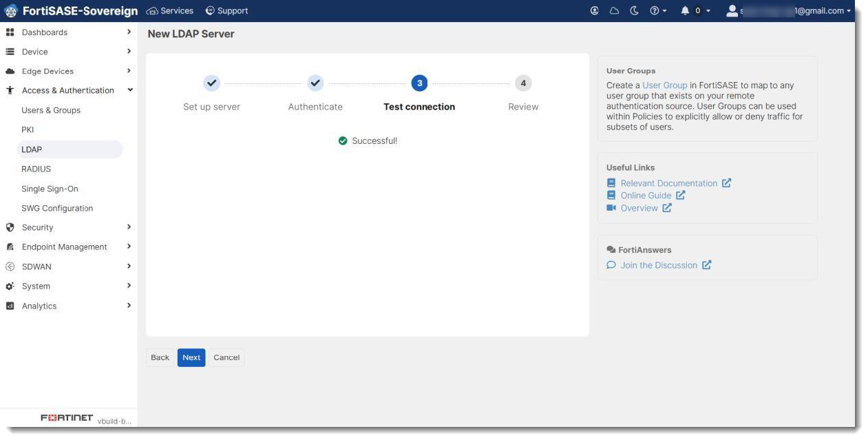
Task: Select the LDAP sidebar entry
Action: 70,149
